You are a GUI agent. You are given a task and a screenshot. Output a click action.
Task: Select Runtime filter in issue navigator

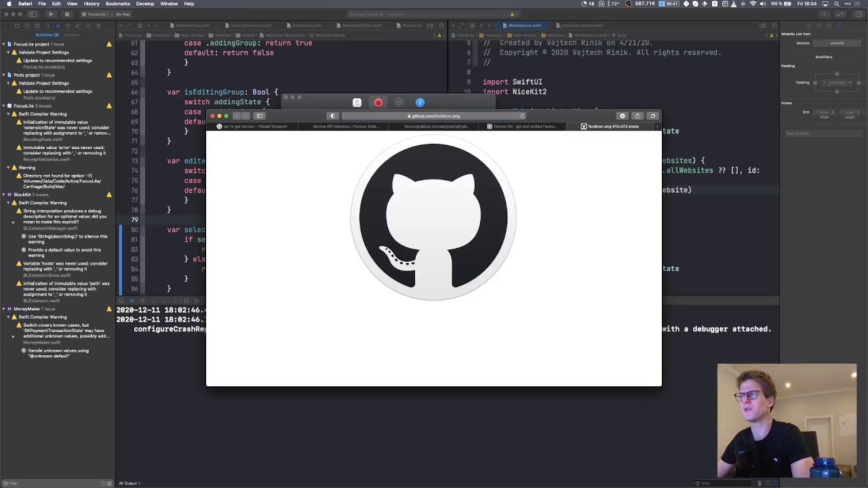click(71, 35)
